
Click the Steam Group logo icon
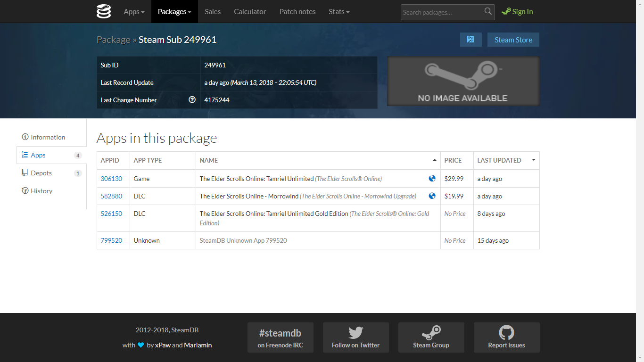tap(431, 333)
